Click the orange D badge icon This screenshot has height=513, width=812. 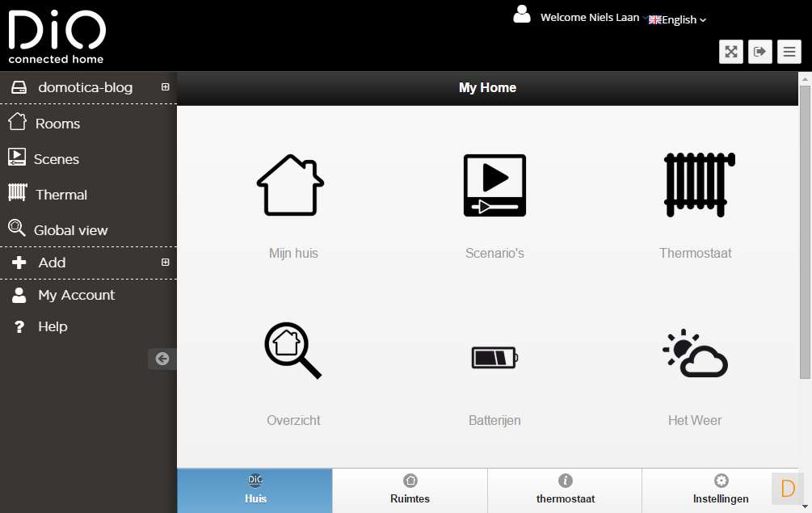(x=788, y=488)
